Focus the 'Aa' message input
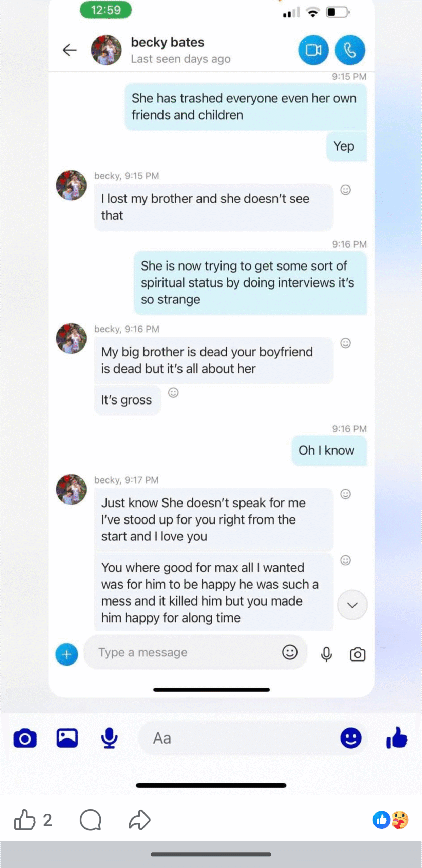 click(237, 738)
